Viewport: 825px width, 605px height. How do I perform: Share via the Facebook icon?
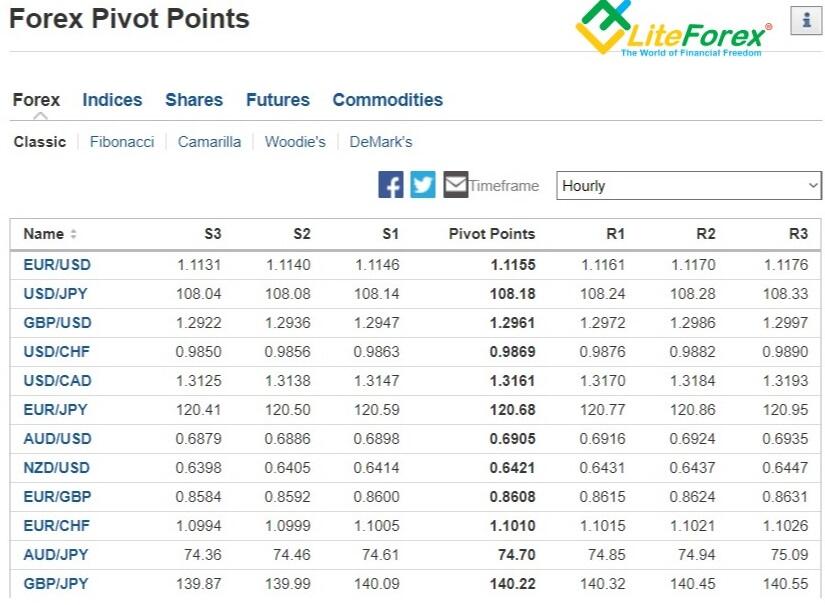click(390, 185)
